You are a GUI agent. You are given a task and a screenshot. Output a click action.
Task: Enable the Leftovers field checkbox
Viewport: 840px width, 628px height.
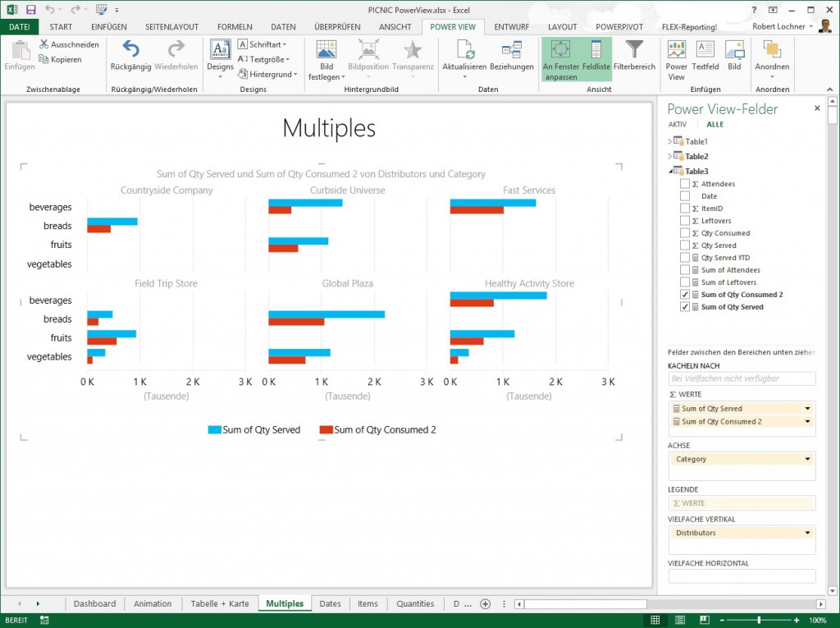coord(685,221)
